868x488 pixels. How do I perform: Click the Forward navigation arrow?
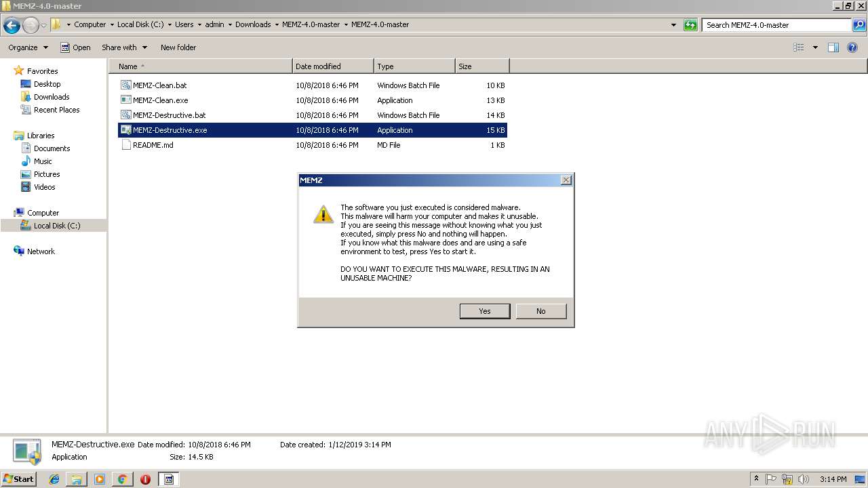(x=31, y=25)
